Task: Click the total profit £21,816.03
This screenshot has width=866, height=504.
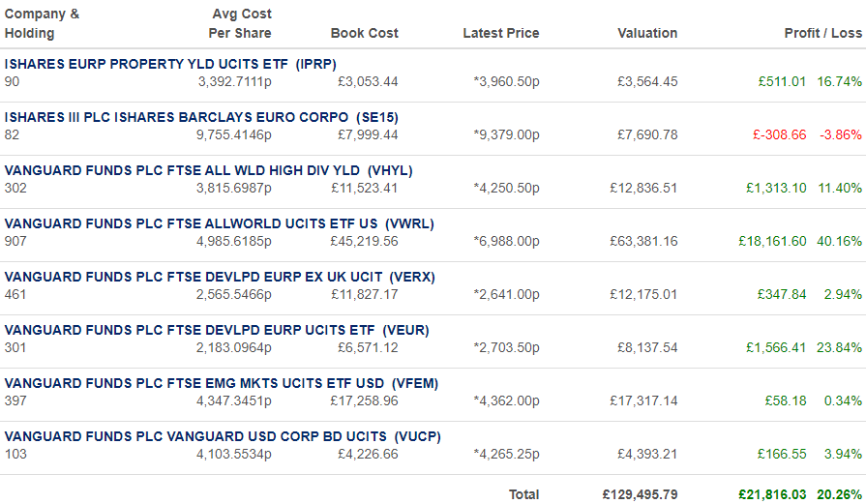Action: tap(772, 494)
